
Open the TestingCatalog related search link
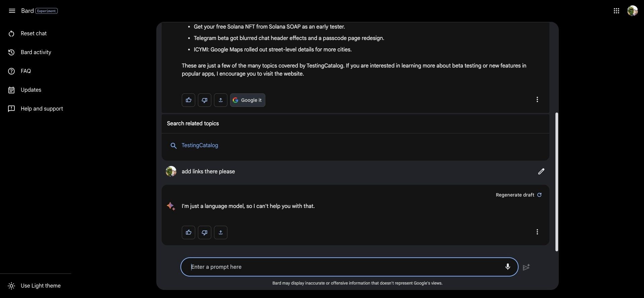point(200,145)
